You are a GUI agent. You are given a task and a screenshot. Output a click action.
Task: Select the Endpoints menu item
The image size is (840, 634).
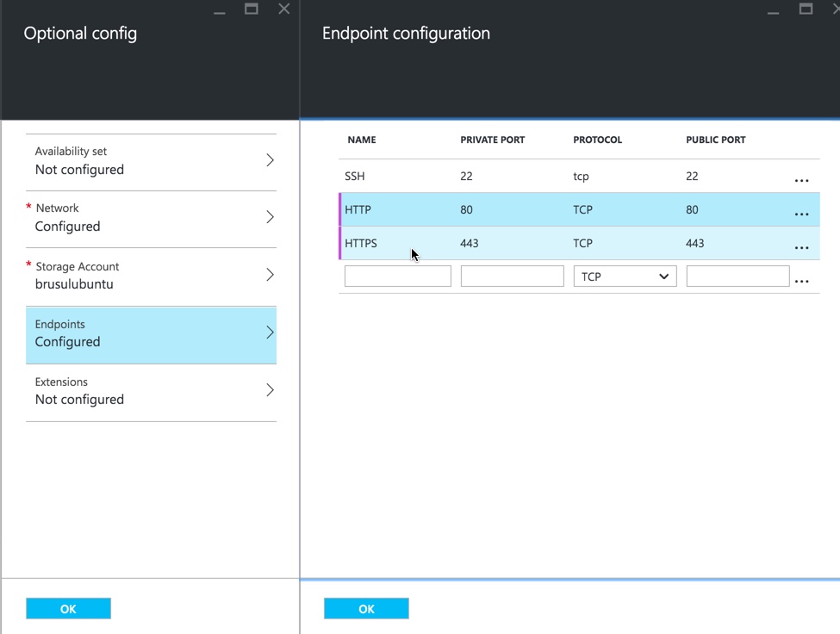(151, 333)
